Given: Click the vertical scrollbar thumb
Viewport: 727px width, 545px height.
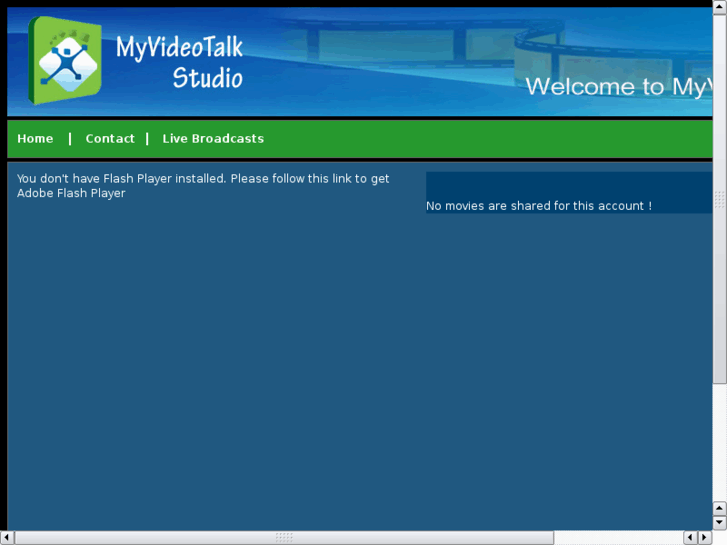Looking at the screenshot, I should [x=720, y=199].
